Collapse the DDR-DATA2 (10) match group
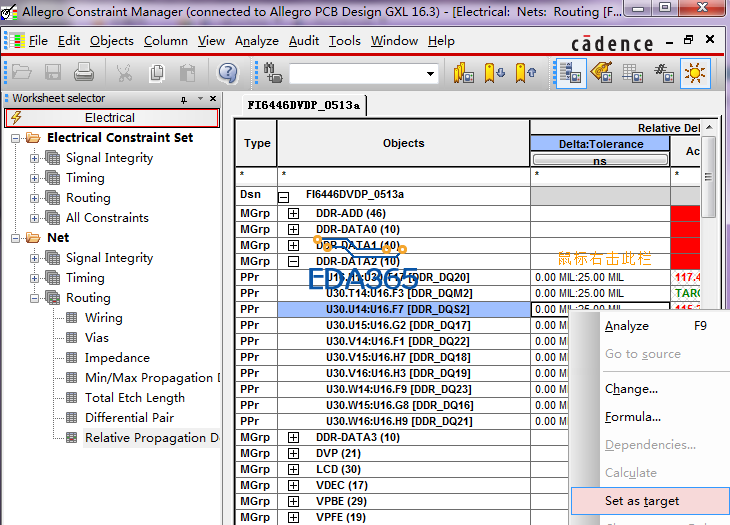Screen dimensions: 730x525 point(293,262)
